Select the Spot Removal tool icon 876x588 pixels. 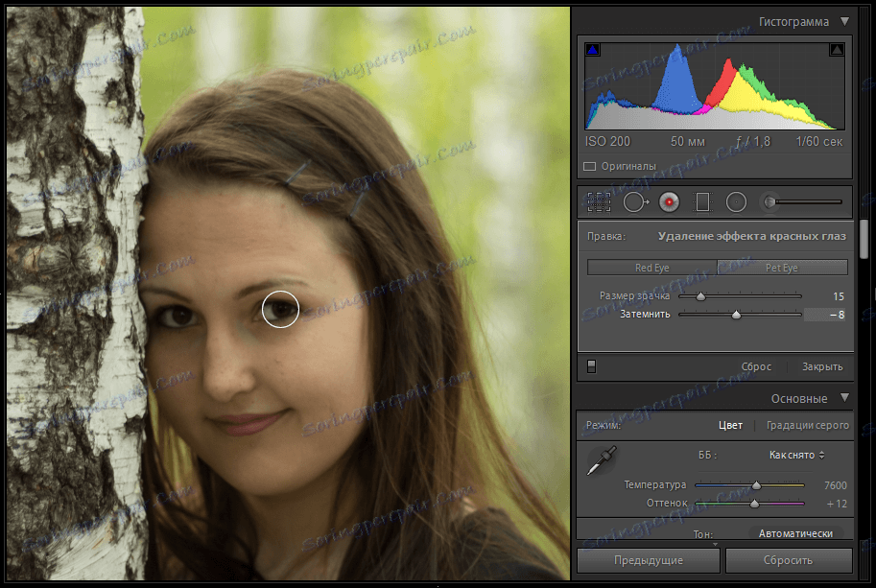click(x=635, y=201)
